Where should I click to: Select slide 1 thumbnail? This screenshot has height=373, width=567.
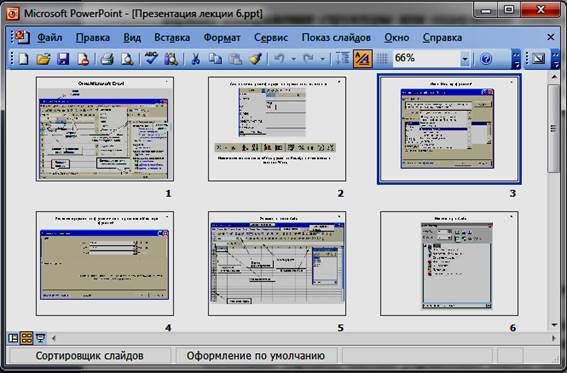pos(105,129)
